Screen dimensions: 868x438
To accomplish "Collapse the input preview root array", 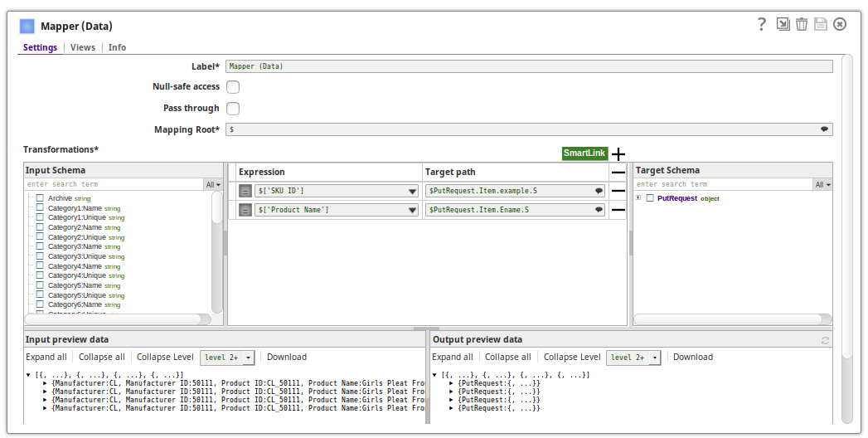I will pyautogui.click(x=28, y=375).
